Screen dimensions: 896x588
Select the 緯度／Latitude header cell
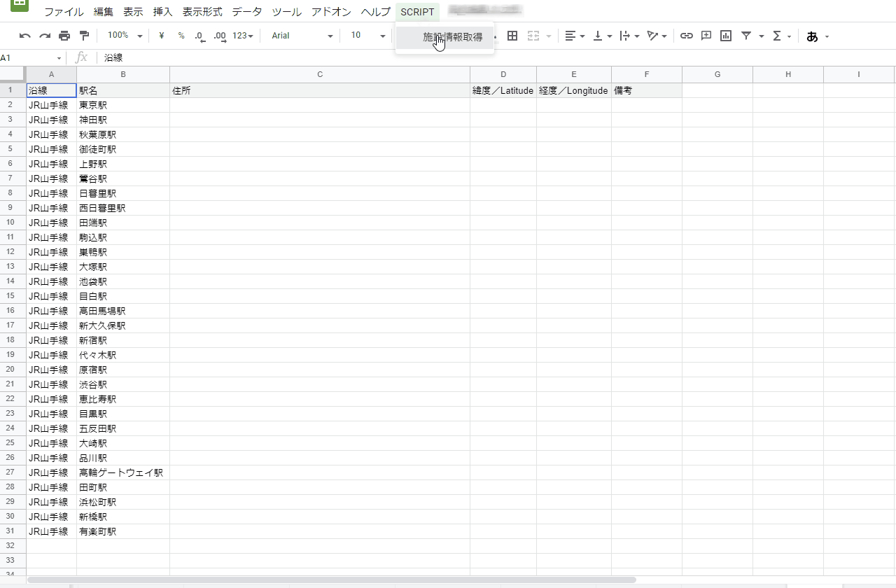tap(503, 90)
